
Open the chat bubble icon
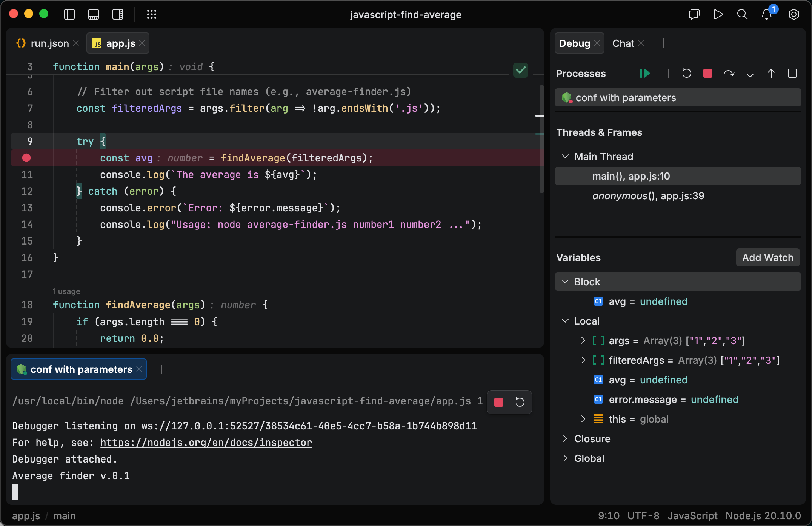(694, 14)
